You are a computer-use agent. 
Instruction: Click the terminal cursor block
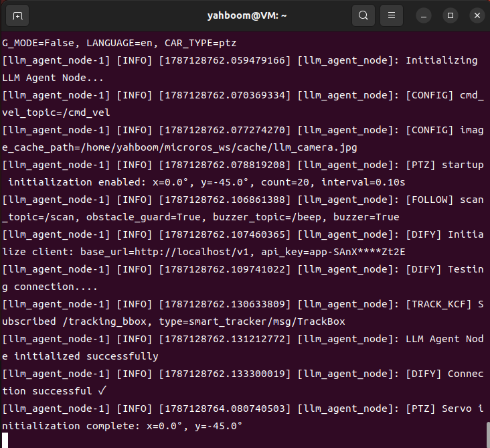click(x=5, y=440)
